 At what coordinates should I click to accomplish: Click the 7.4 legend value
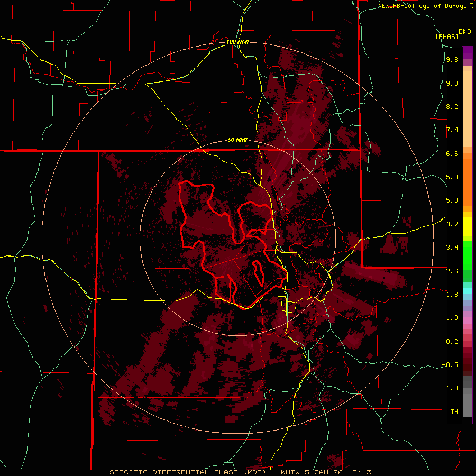[x=452, y=130]
